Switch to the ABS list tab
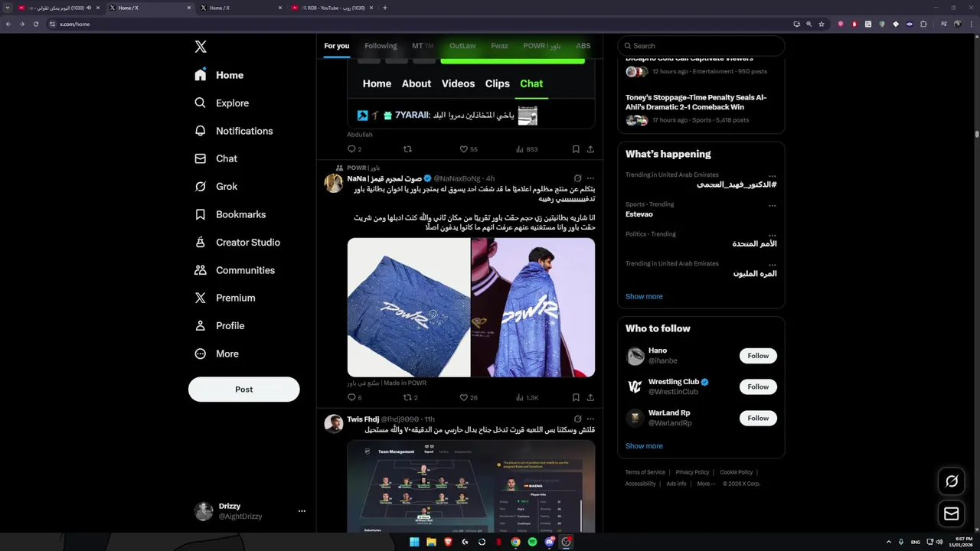 pos(583,46)
